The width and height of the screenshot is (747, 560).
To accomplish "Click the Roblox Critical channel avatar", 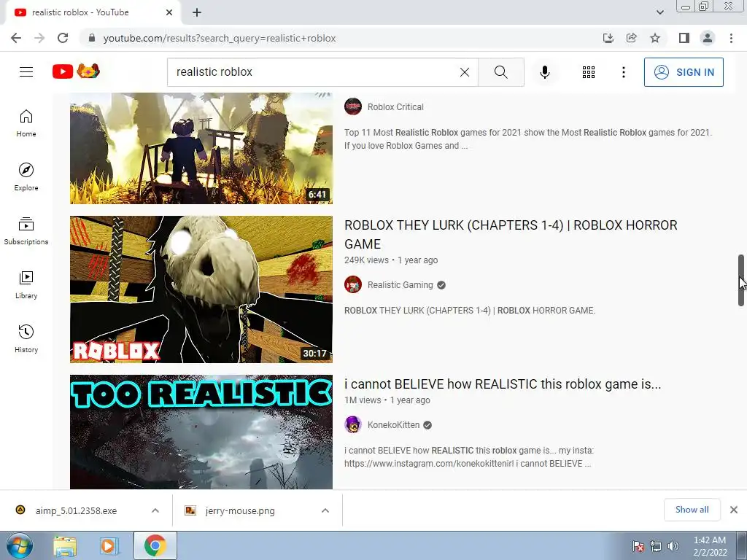I will 353,106.
